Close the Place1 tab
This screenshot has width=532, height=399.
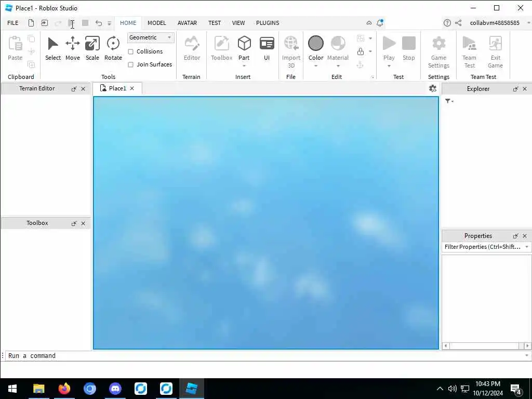click(x=132, y=88)
